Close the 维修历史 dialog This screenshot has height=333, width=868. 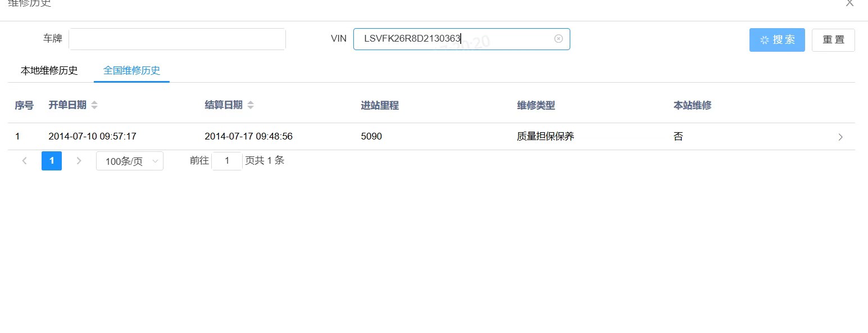click(849, 3)
